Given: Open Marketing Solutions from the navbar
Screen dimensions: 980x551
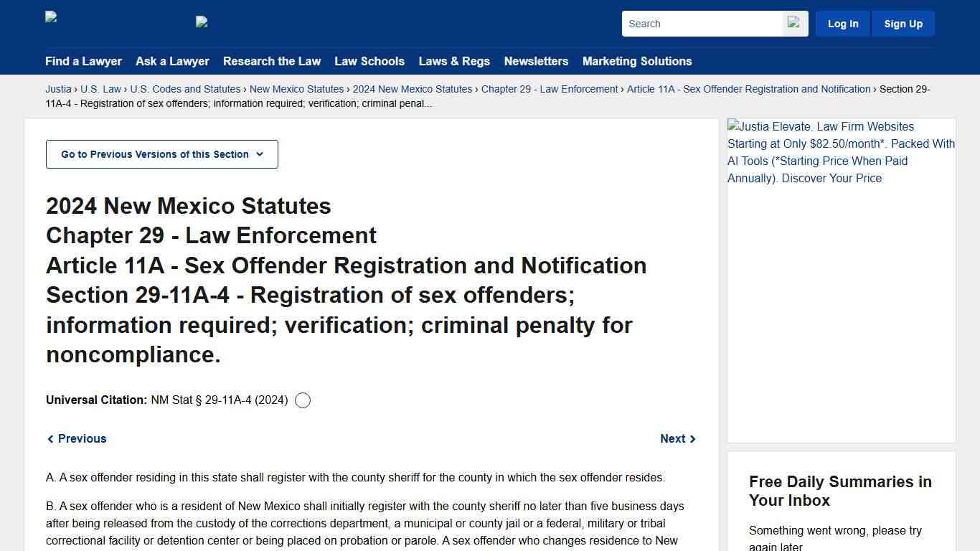Looking at the screenshot, I should coord(636,61).
